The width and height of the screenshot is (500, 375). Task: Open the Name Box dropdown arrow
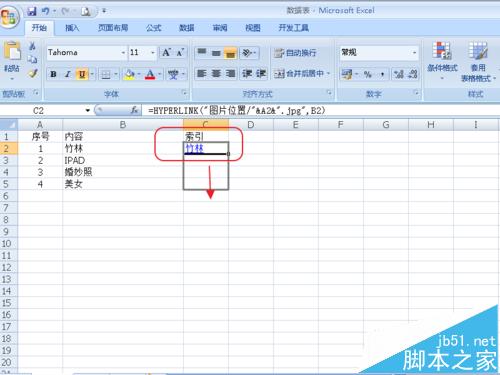[x=88, y=110]
